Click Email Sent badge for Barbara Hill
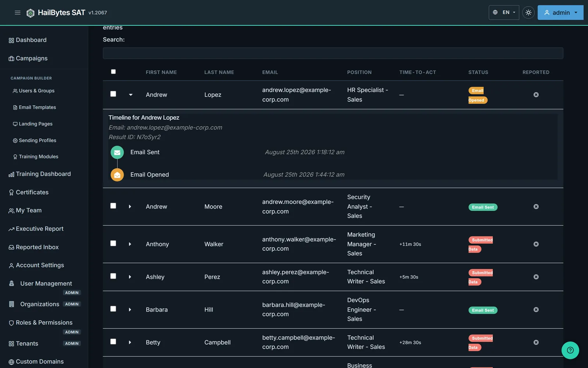The image size is (588, 368). point(483,310)
